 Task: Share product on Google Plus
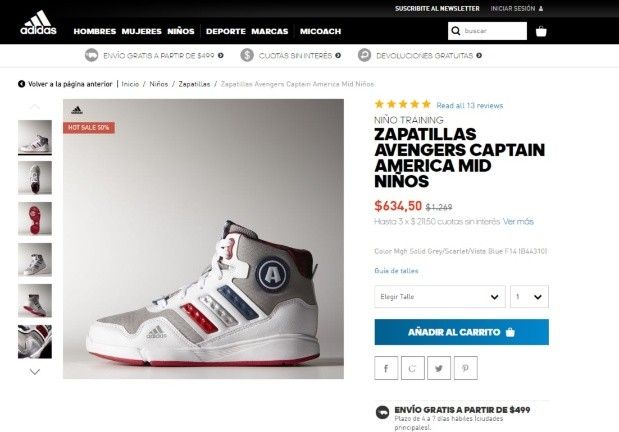click(x=412, y=367)
